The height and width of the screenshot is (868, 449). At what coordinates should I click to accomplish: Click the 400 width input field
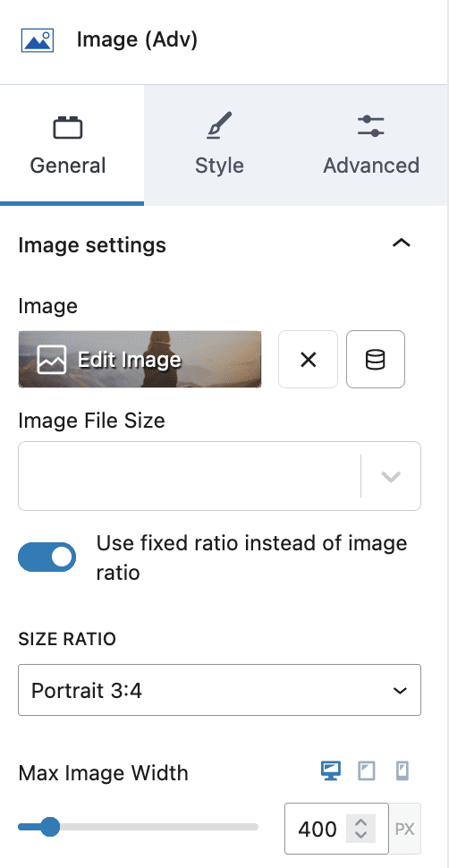pos(318,829)
